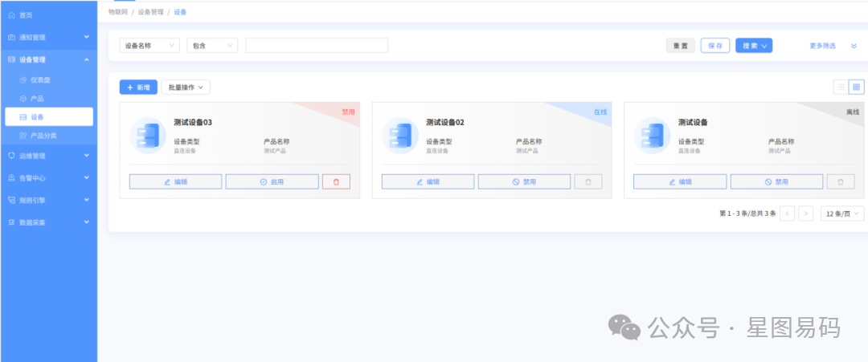Screen dimensions: 868x362
Task: Click the 第 1-3 条/总共 3 条 text
Action: 747,214
